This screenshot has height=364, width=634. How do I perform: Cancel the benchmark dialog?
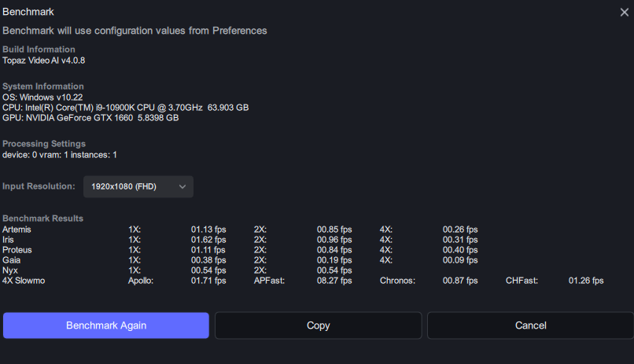pos(530,325)
